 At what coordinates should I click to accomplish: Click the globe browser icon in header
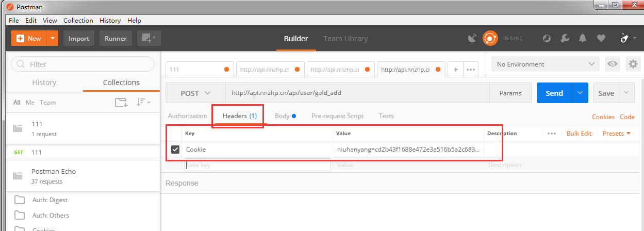tap(548, 38)
